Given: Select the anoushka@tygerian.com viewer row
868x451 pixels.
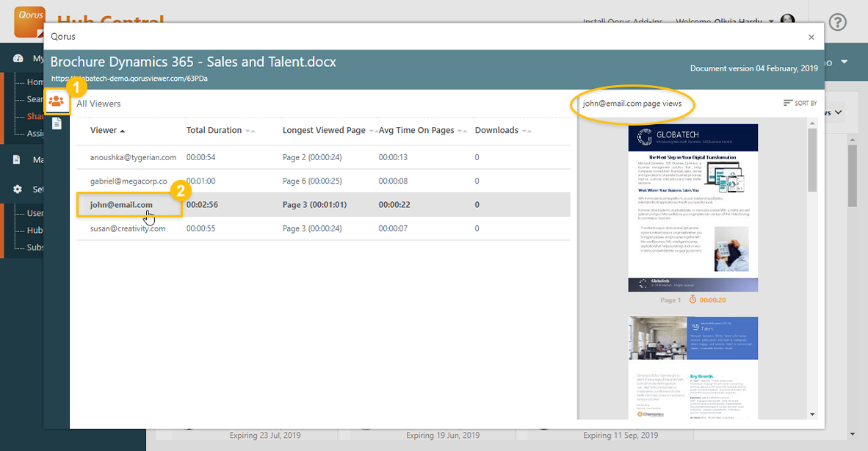Looking at the screenshot, I should pyautogui.click(x=323, y=157).
